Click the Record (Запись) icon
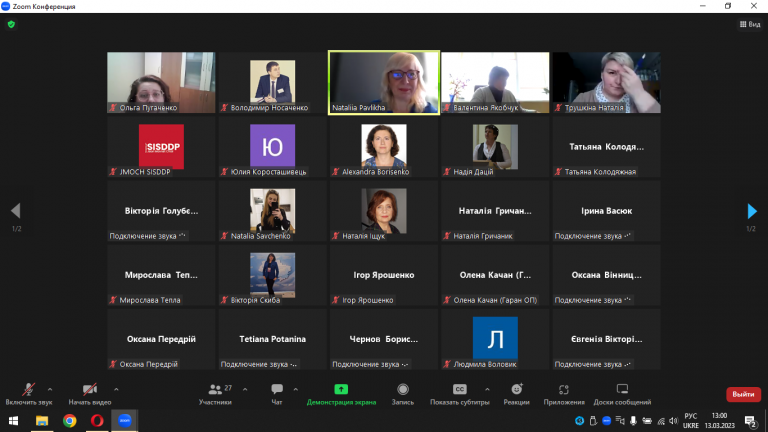 tap(403, 389)
